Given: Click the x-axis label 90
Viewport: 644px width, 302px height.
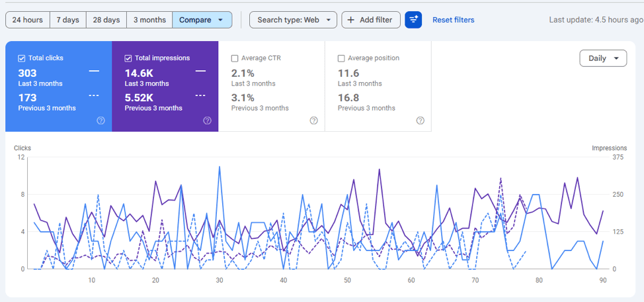Looking at the screenshot, I should [603, 280].
